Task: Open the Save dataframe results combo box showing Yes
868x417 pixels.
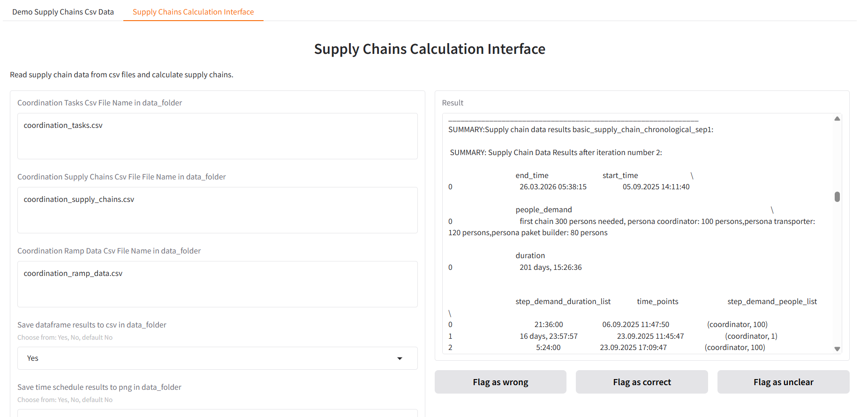Action: (x=211, y=358)
